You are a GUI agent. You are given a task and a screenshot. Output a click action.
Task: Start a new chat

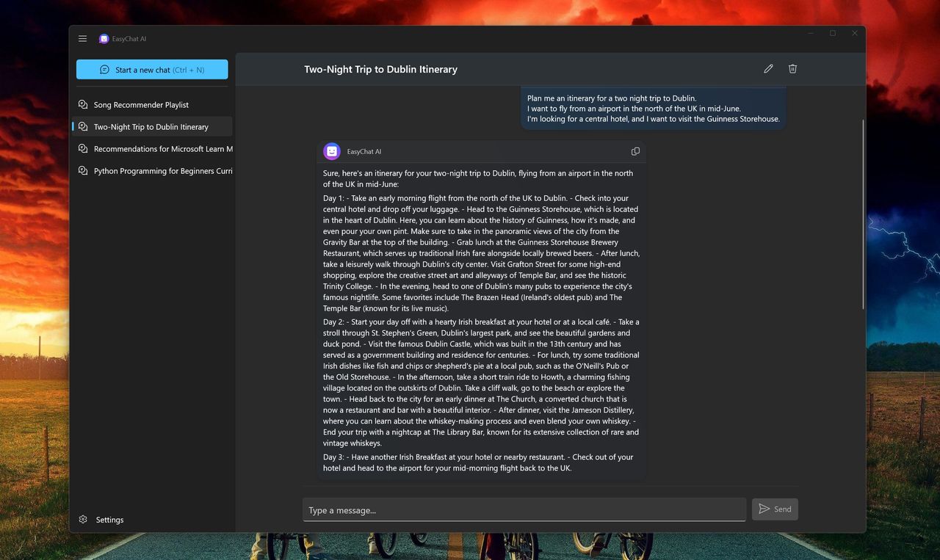pos(152,70)
